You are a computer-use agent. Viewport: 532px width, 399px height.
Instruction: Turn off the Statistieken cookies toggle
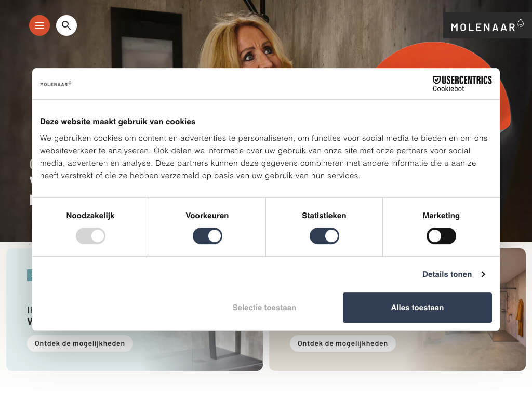point(324,236)
